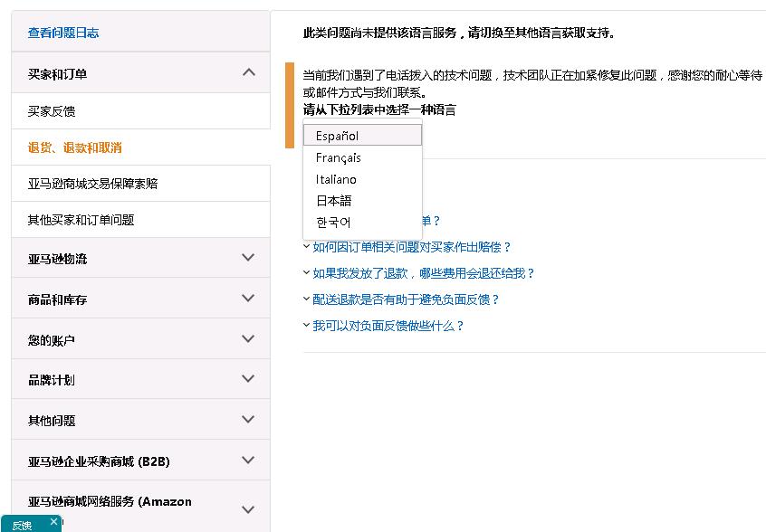Open 其他买家和订单问题 item
This screenshot has width=766, height=532.
pyautogui.click(x=81, y=220)
